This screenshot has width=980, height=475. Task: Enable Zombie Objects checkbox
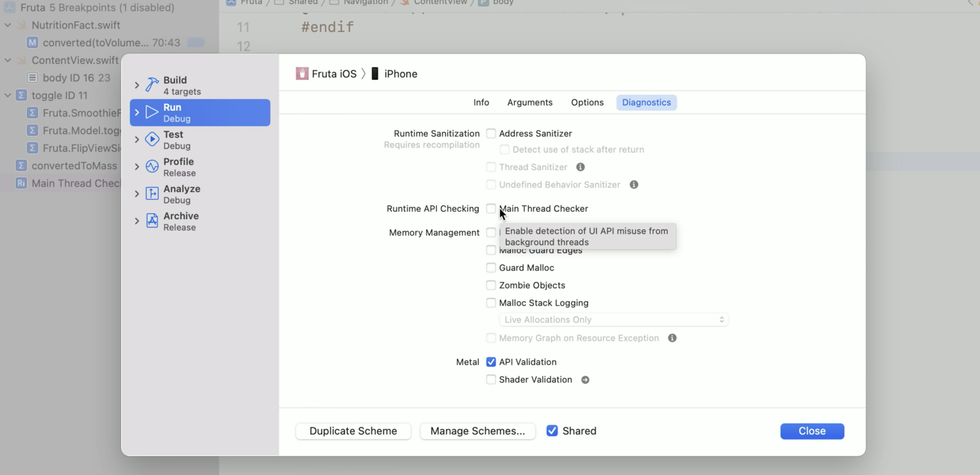coord(491,285)
